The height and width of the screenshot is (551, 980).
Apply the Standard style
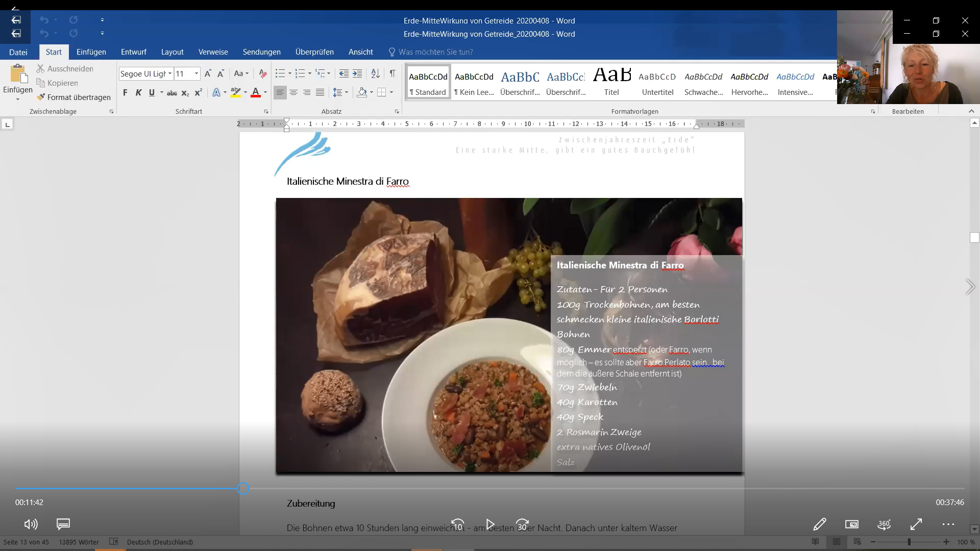click(x=428, y=82)
